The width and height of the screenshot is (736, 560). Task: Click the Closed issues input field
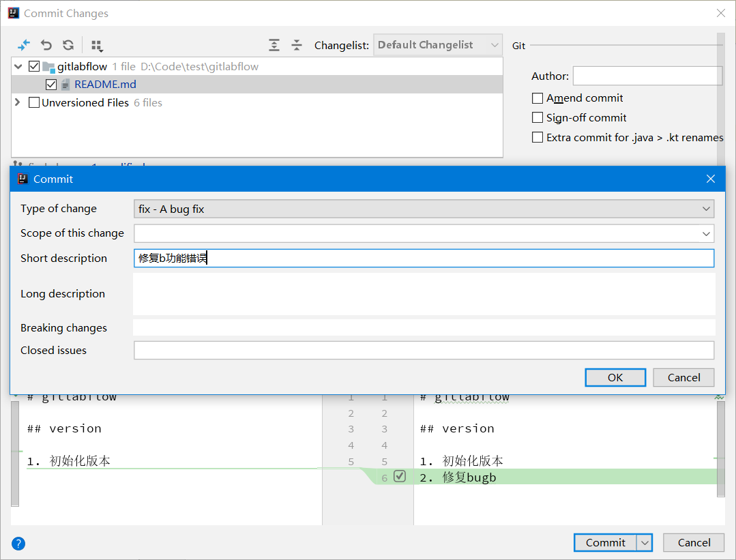coord(424,351)
